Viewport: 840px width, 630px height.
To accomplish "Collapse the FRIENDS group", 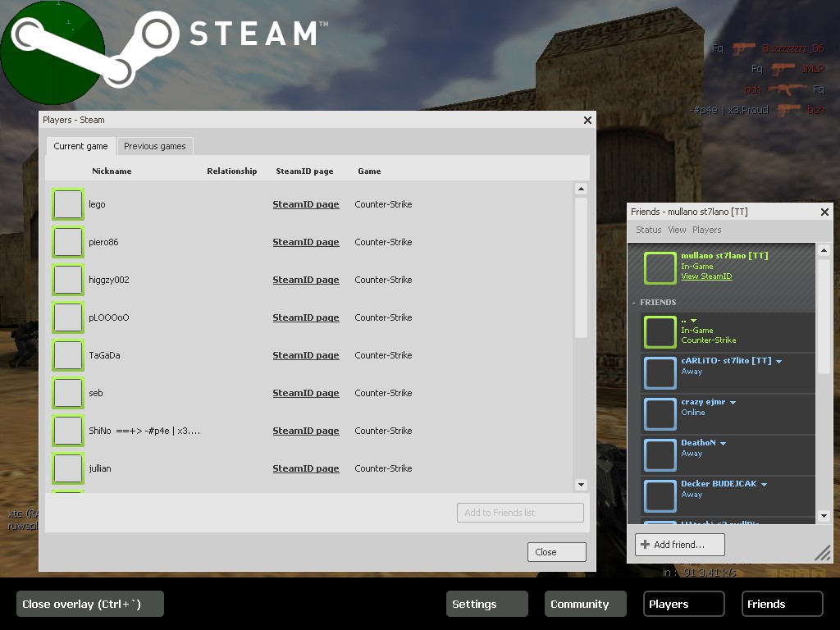I will (x=634, y=303).
